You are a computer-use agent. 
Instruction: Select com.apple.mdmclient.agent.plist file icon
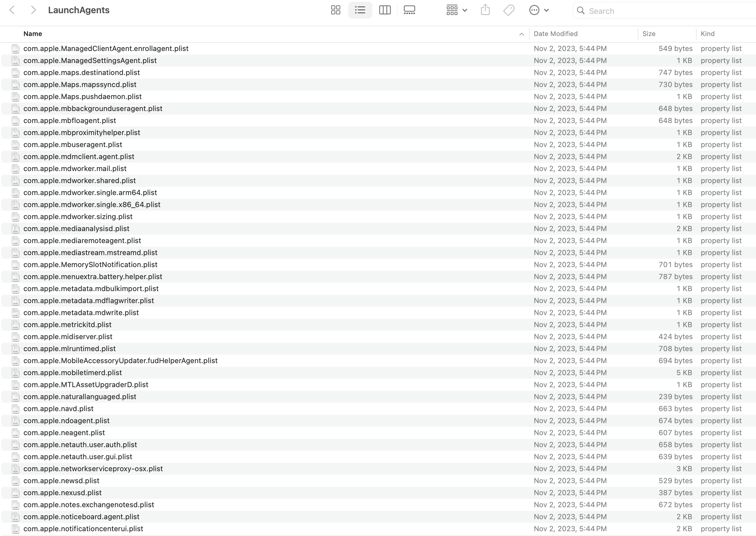[16, 156]
